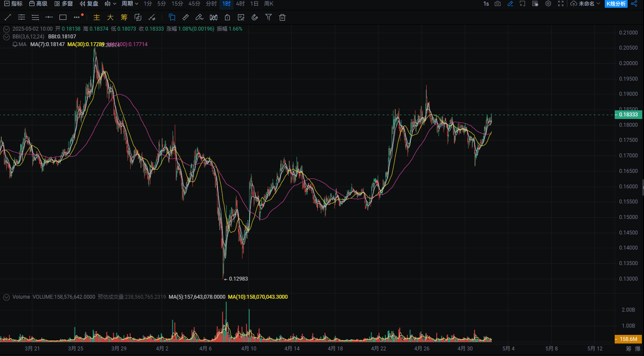Screen dimensions: 644x356
Task: Open more drawing tools (three dots)
Action: [77, 17]
